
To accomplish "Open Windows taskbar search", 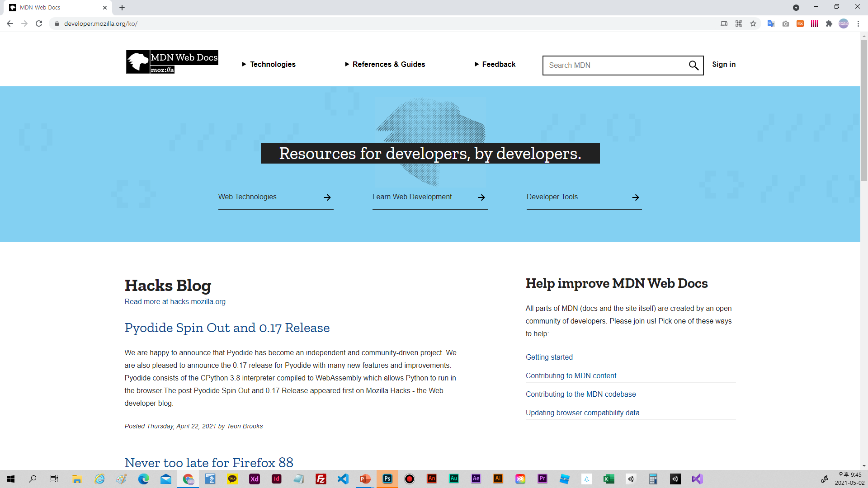I will 33,479.
